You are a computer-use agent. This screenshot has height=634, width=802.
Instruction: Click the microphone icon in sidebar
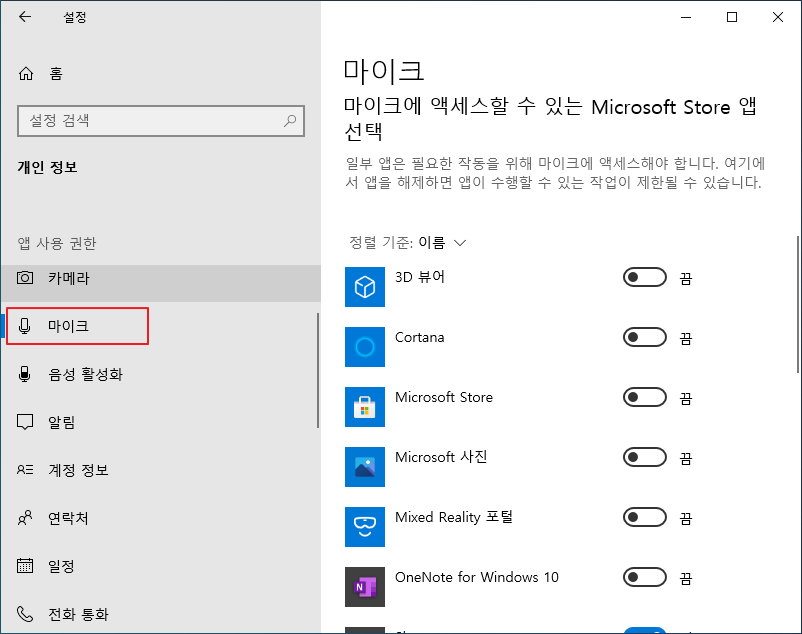[25, 326]
